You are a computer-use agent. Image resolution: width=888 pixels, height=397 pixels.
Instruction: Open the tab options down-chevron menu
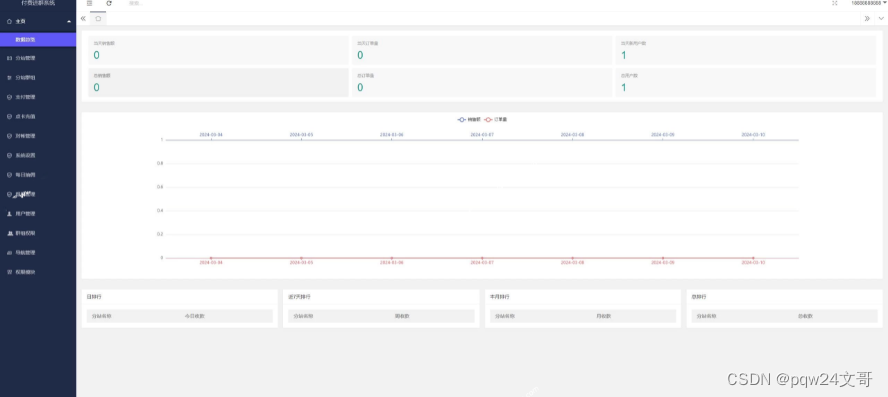click(x=881, y=19)
